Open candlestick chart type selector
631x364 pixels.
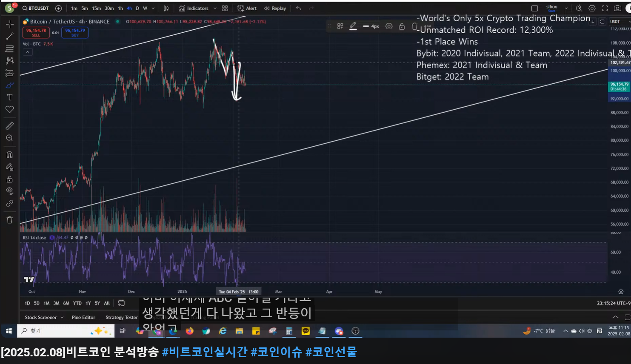tap(166, 8)
